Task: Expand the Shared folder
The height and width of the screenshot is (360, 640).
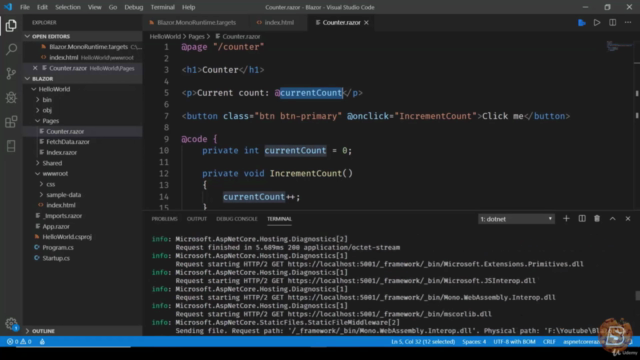Action: [x=38, y=163]
